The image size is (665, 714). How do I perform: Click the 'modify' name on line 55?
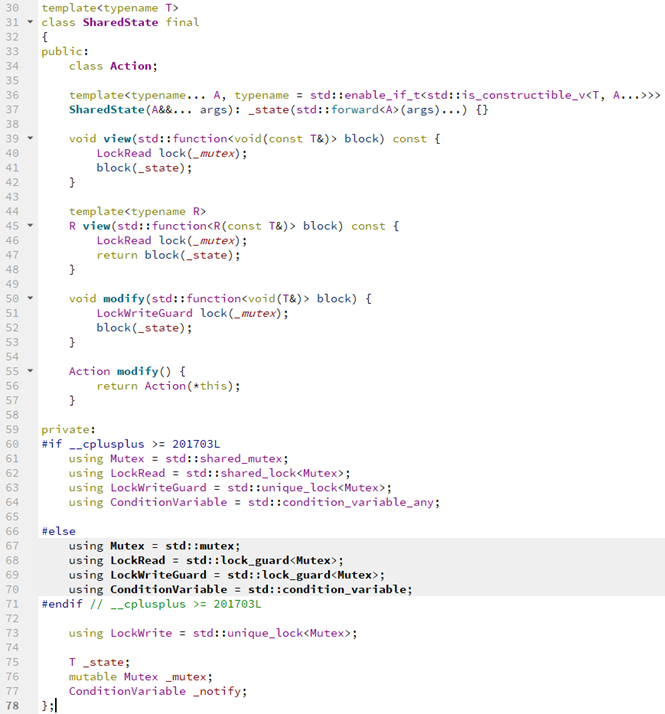(x=138, y=372)
